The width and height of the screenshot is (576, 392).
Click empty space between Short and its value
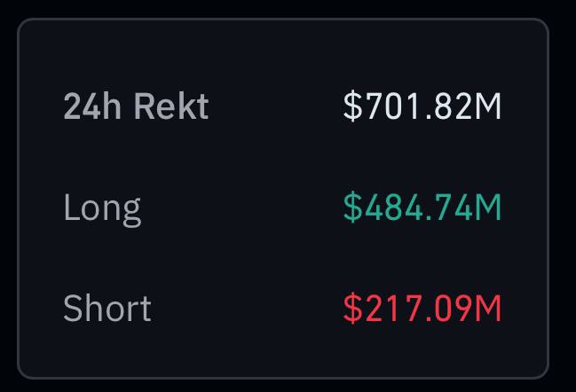(x=247, y=309)
